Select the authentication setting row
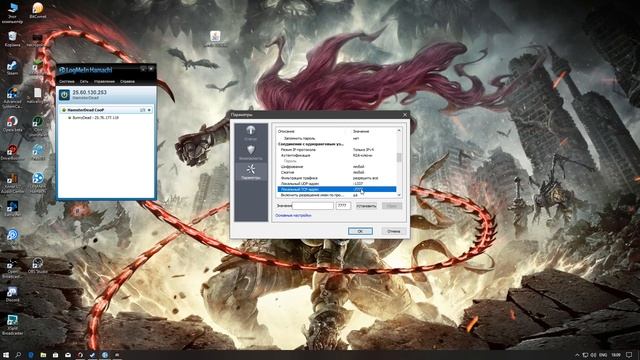 (x=337, y=155)
